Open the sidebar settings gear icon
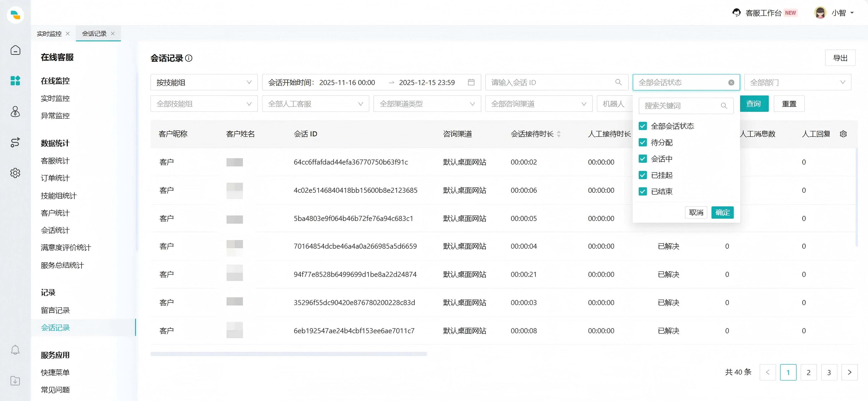Viewport: 868px width, 401px height. [x=15, y=173]
